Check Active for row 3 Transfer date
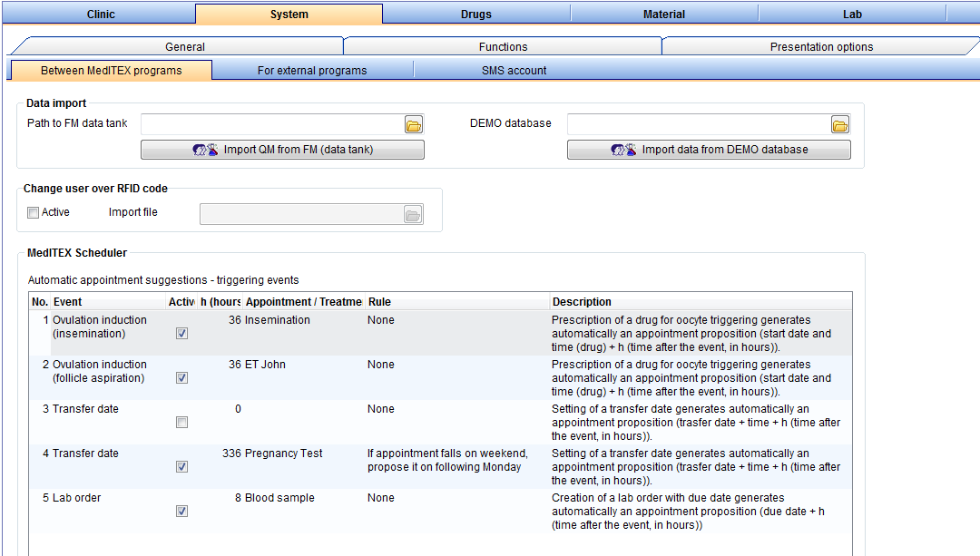Image resolution: width=980 pixels, height=556 pixels. pyautogui.click(x=181, y=423)
